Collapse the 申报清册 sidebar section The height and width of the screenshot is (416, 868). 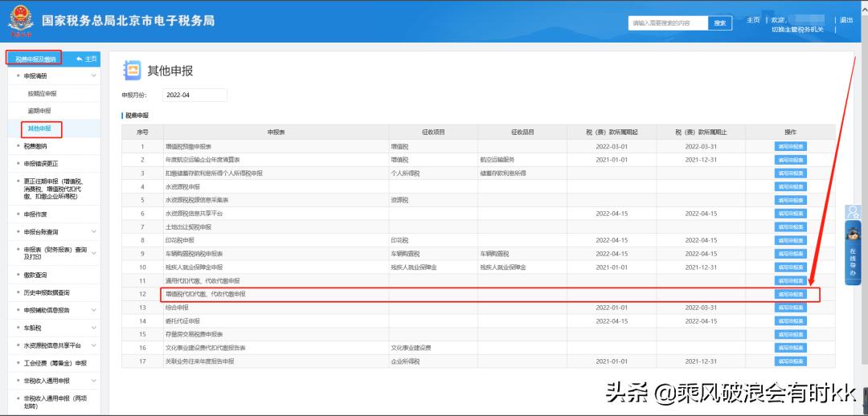[x=93, y=75]
